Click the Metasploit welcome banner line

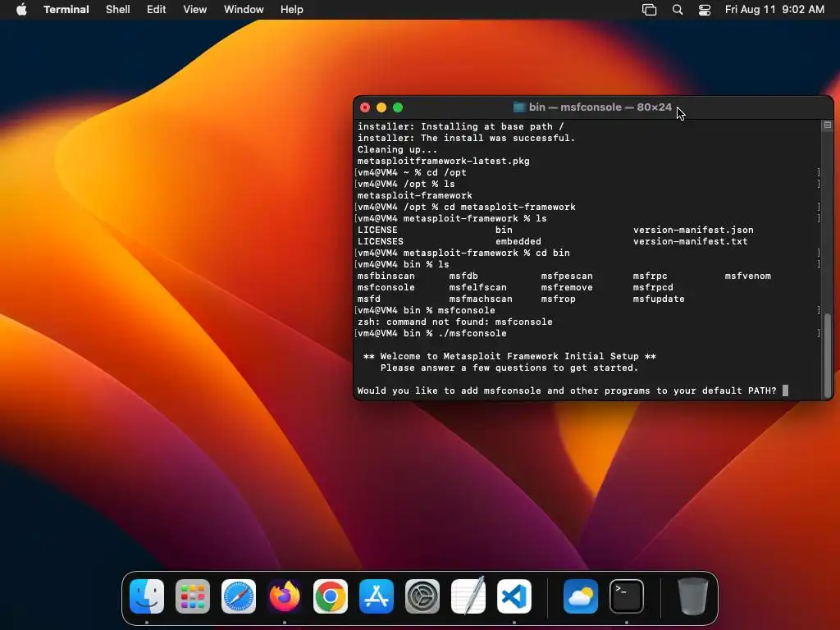[509, 356]
